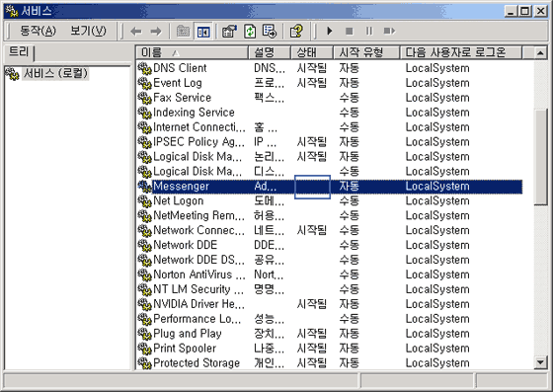Click the Refresh toolbar icon
553x392 pixels.
tap(250, 32)
